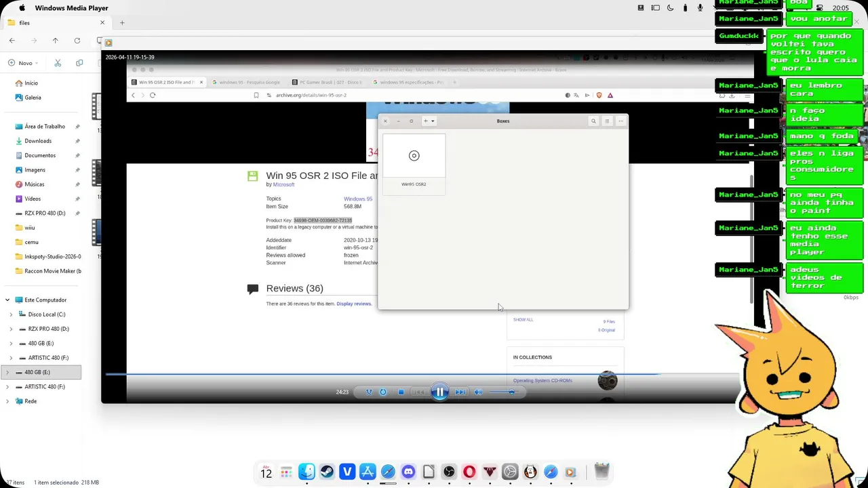Go to previous track in Media Player
868x488 pixels.
(x=419, y=392)
